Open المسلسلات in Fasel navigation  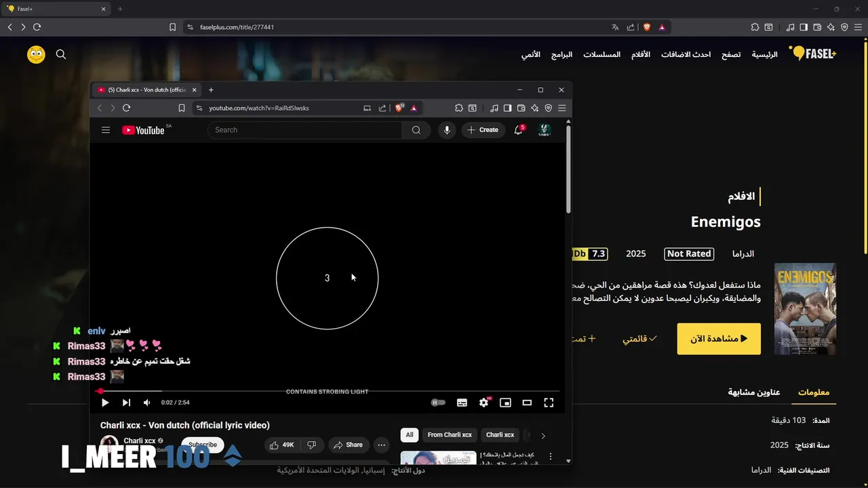click(601, 54)
